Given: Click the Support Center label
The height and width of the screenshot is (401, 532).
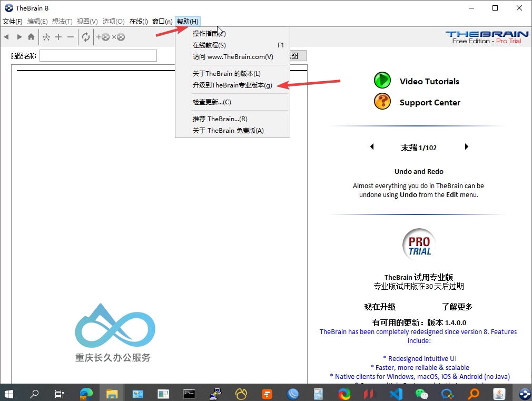Looking at the screenshot, I should tap(430, 103).
